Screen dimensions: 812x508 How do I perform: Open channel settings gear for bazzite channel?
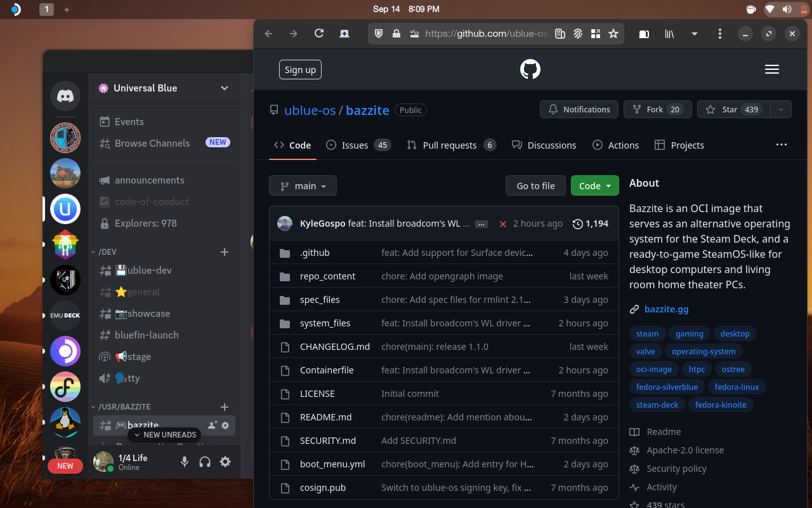[x=225, y=425]
